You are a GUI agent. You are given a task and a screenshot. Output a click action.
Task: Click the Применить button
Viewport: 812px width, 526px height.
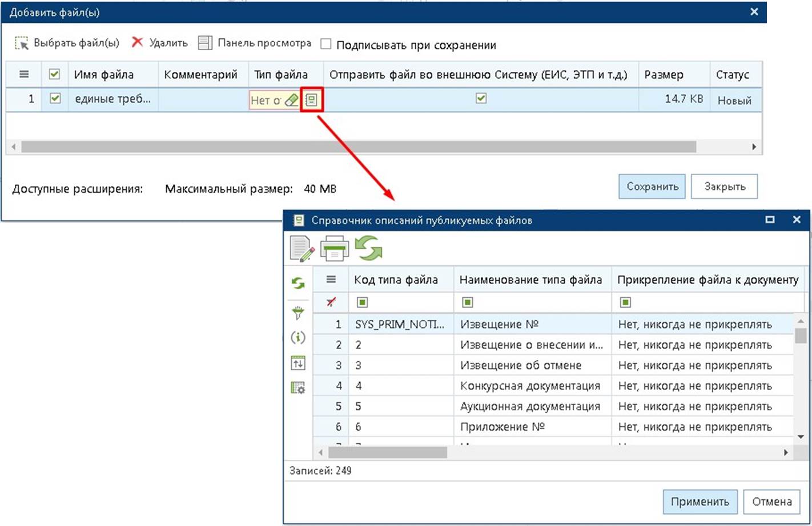coord(700,501)
